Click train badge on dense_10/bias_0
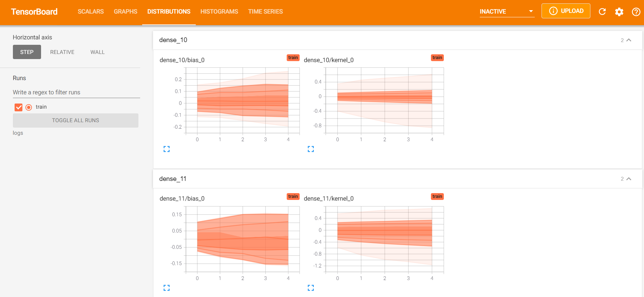Screen dimensions: 644x297 293,58
